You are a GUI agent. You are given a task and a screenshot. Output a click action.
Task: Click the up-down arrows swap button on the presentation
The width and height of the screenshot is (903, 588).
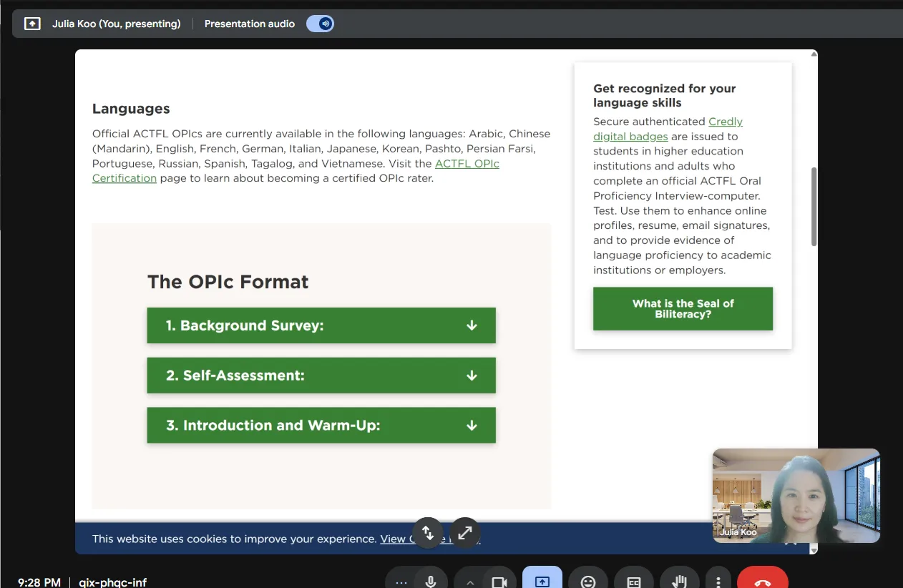[x=428, y=533]
